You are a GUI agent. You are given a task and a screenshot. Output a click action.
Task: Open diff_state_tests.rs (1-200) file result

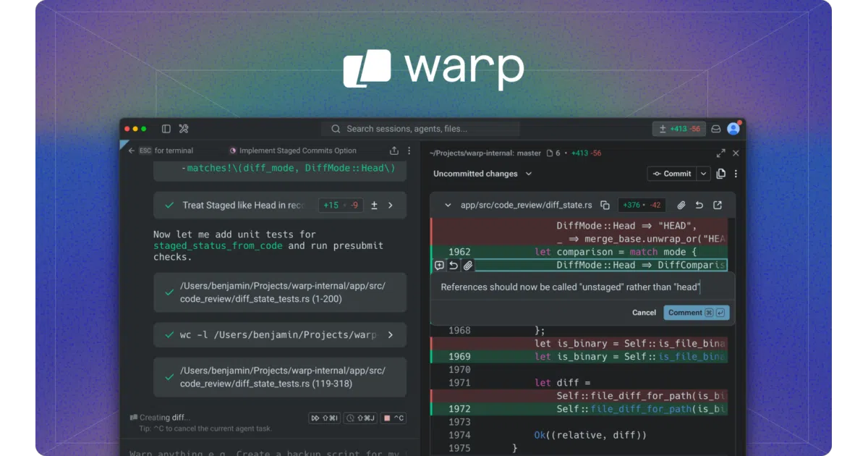280,292
